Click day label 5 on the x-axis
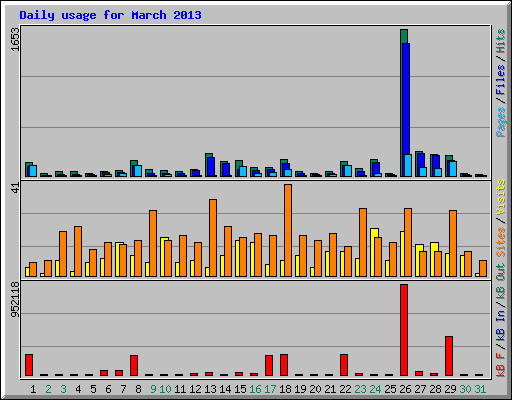The width and height of the screenshot is (512, 400). click(x=93, y=389)
